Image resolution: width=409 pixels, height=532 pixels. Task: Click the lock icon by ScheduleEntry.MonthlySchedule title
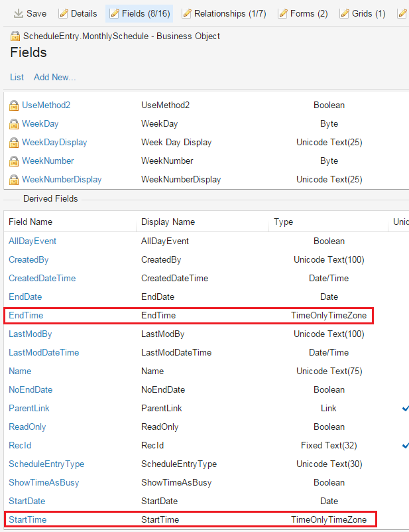(x=15, y=36)
